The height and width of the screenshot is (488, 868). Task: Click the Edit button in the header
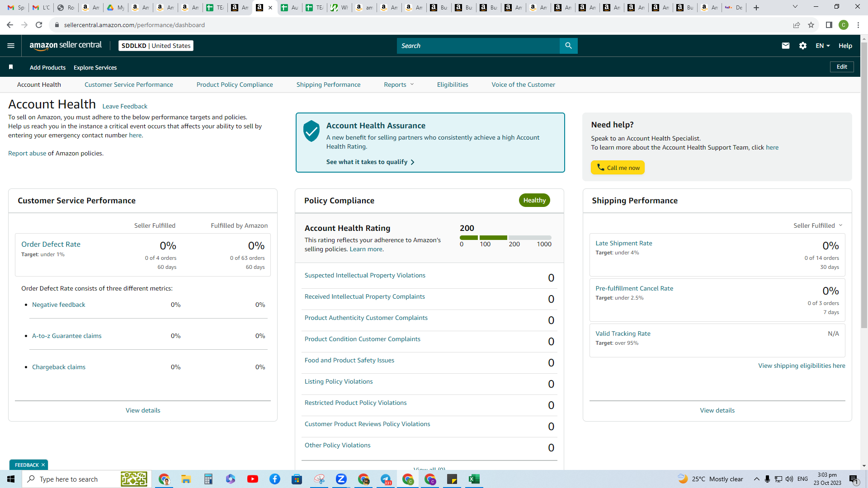(842, 67)
